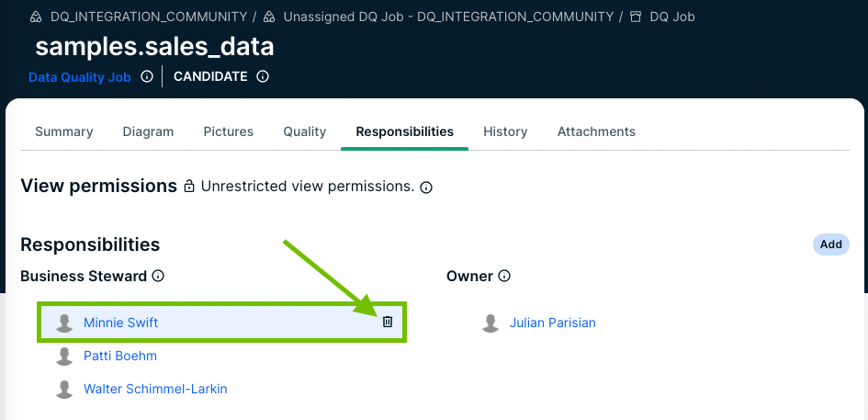868x420 pixels.
Task: Go to the Quality tab
Action: pyautogui.click(x=305, y=131)
